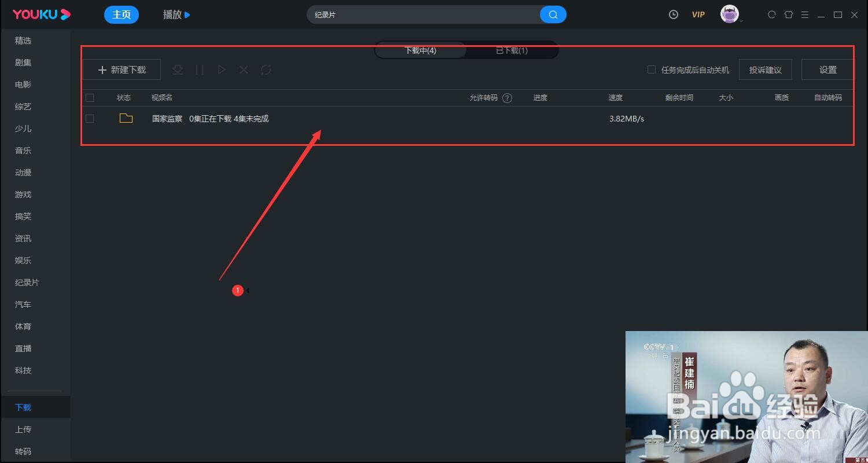This screenshot has height=463, width=868.
Task: Select 纪录片 in the sidebar
Action: click(x=27, y=282)
